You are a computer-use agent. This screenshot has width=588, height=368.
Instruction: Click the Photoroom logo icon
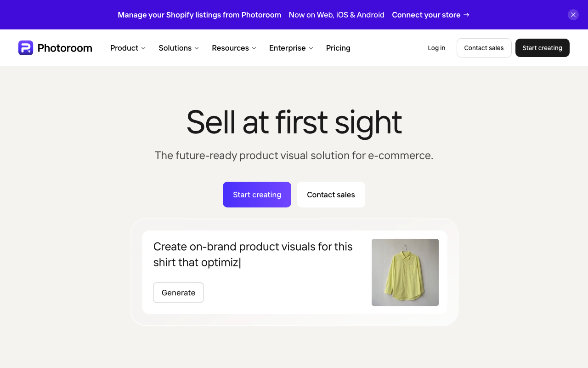26,48
